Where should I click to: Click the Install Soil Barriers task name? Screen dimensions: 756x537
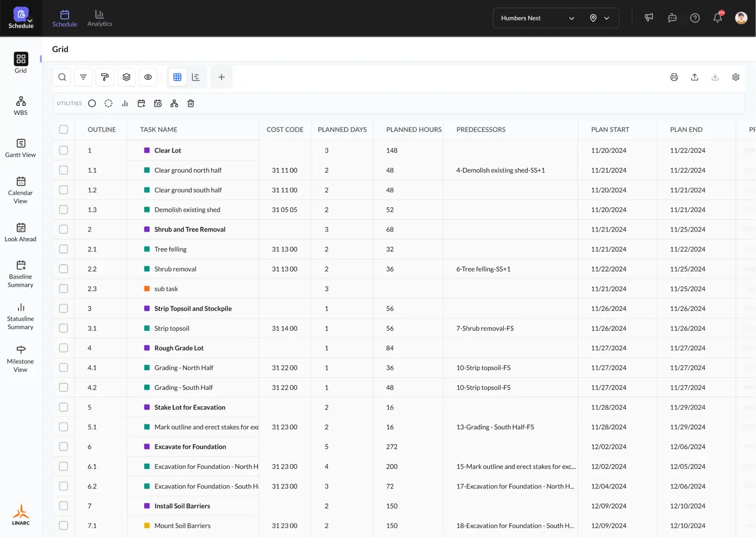(182, 506)
